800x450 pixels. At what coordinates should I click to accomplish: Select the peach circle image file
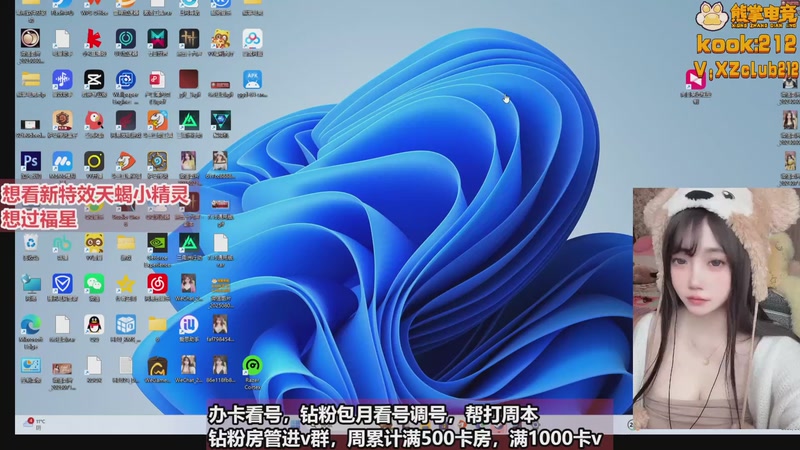point(31,39)
